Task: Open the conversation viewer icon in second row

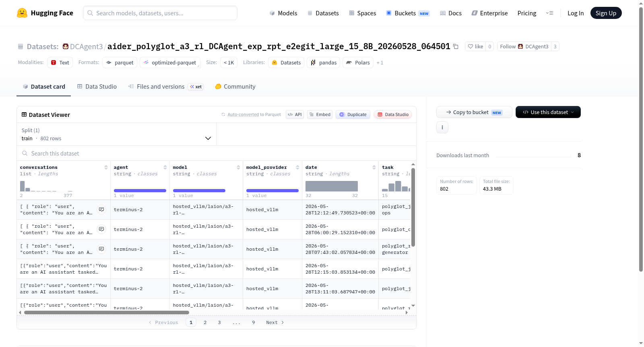Action: (x=101, y=229)
